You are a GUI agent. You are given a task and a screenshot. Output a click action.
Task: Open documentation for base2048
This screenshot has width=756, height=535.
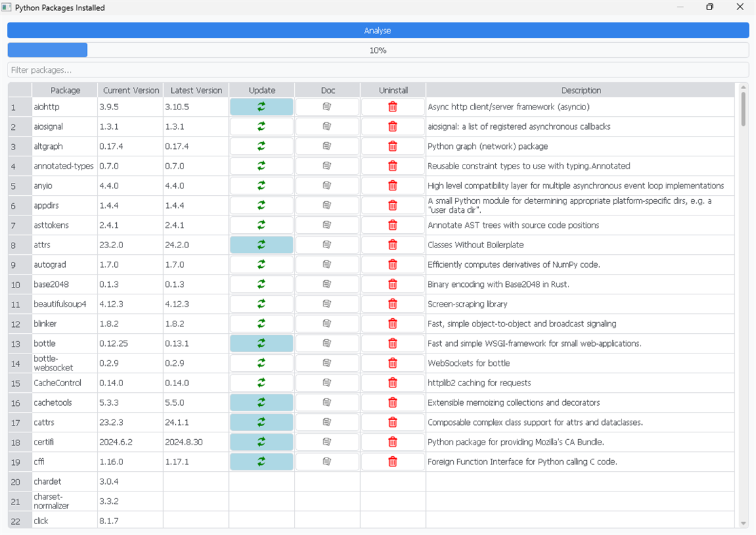click(x=327, y=284)
